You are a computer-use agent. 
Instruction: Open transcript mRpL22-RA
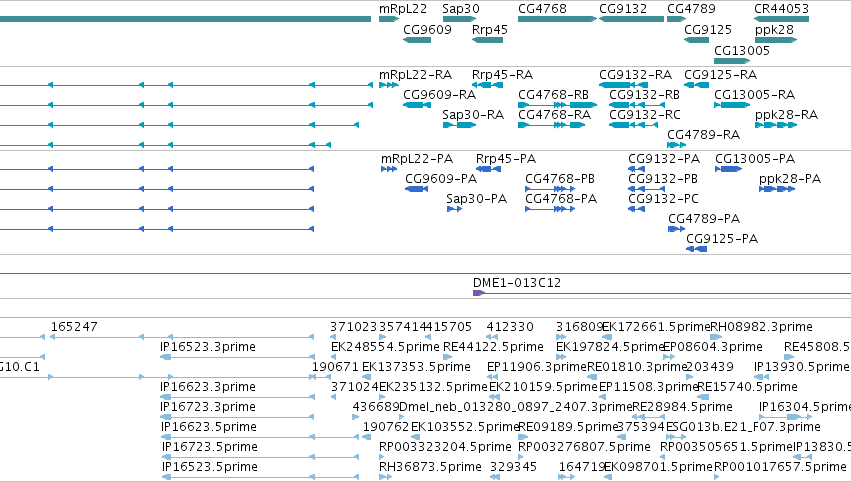415,74
